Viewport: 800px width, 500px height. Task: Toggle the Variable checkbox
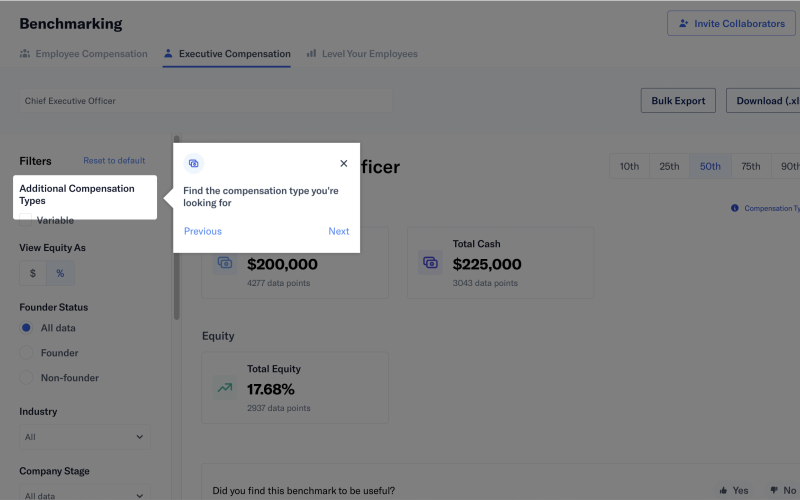pos(27,220)
